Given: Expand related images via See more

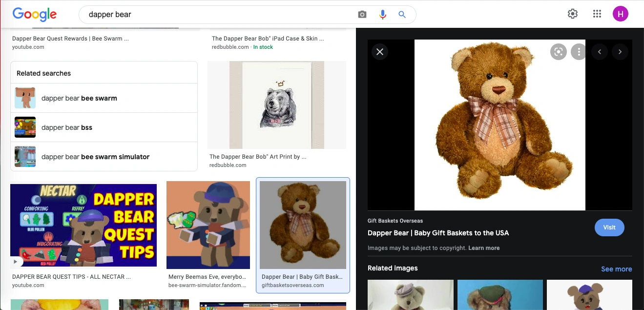Looking at the screenshot, I should [617, 269].
